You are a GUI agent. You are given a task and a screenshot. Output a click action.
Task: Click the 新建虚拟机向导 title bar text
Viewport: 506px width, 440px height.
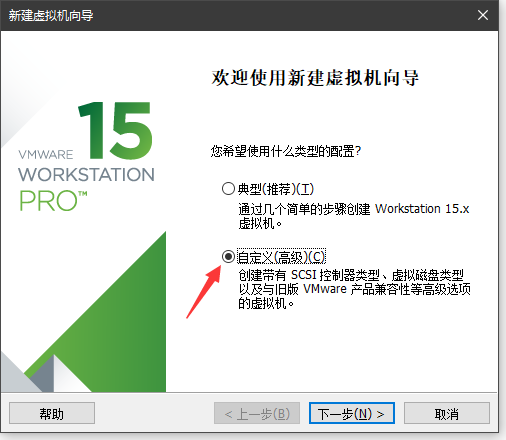[x=51, y=15]
